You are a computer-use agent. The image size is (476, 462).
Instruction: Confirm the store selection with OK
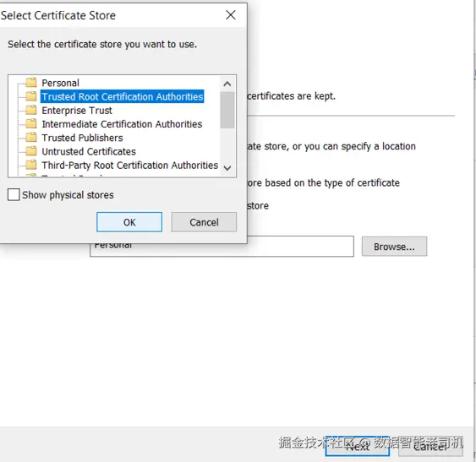click(x=129, y=222)
